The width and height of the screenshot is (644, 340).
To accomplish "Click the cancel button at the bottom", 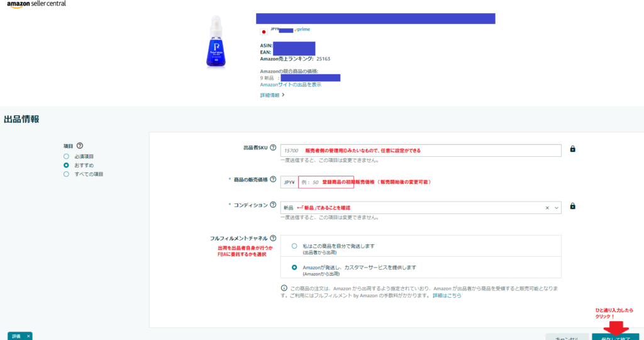I will click(x=567, y=337).
